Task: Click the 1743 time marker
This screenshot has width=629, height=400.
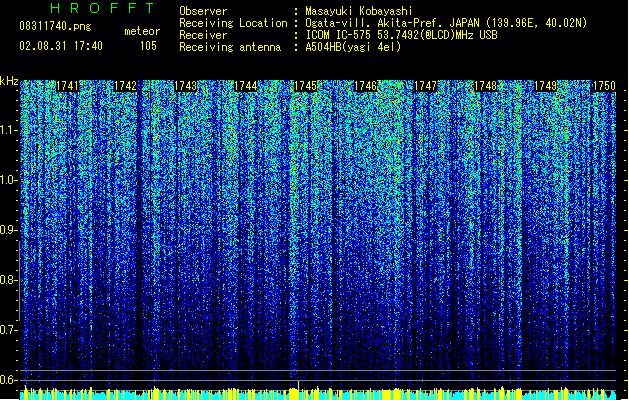Action: (185, 86)
